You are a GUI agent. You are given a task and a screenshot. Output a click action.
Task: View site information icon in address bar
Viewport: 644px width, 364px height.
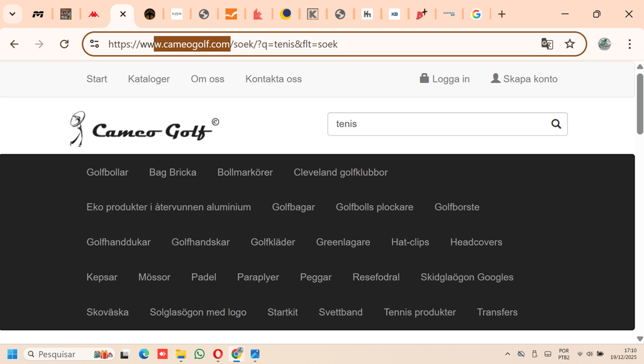(94, 43)
